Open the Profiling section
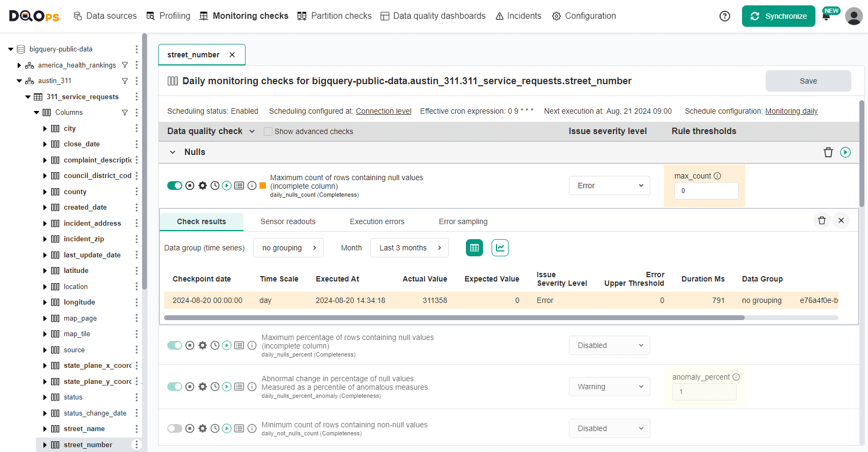The image size is (868, 452). tap(168, 16)
